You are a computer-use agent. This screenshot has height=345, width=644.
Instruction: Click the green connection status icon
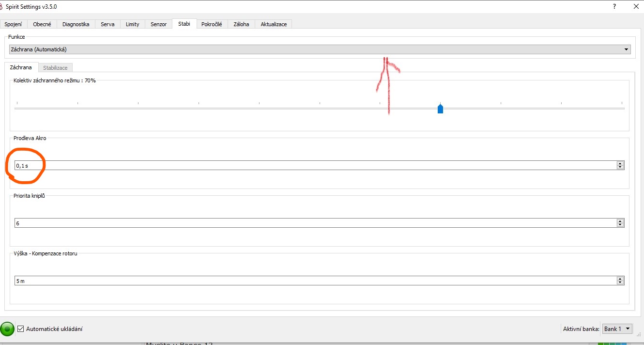tap(7, 329)
